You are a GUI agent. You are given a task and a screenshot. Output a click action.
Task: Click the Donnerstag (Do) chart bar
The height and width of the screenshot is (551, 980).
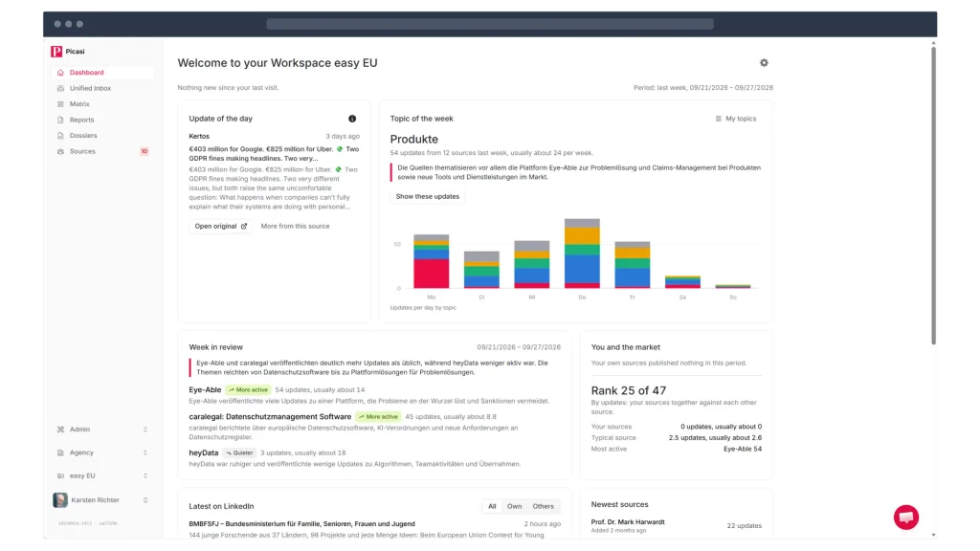[582, 253]
